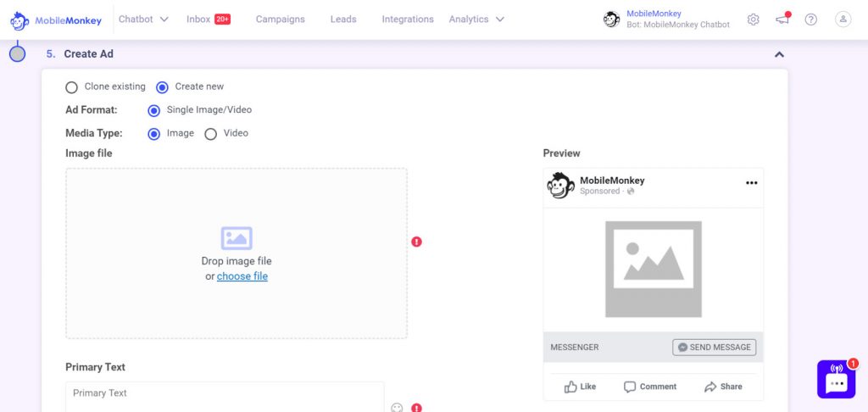868x412 pixels.
Task: Click into the Primary Text field
Action: pos(225,397)
